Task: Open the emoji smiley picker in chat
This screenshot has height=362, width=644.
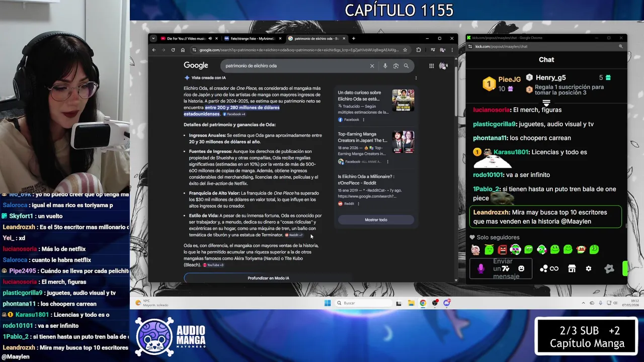Action: 521,268
